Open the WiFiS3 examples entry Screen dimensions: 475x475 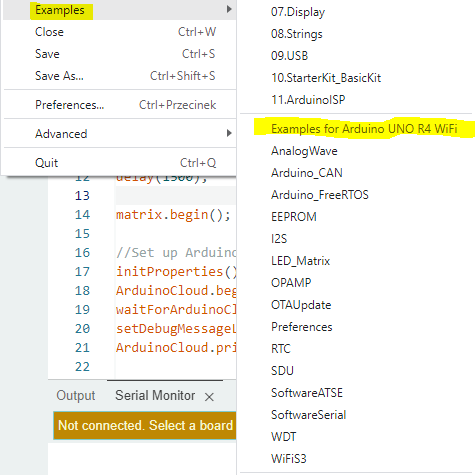point(288,459)
